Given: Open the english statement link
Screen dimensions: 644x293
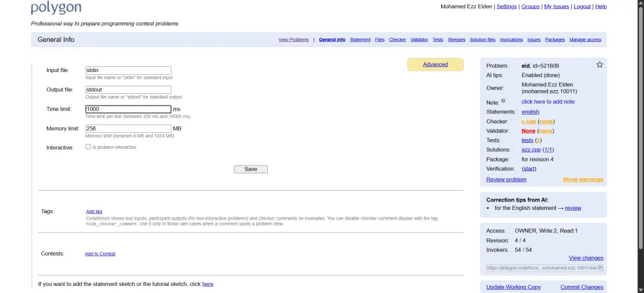Looking at the screenshot, I should click(x=530, y=112).
